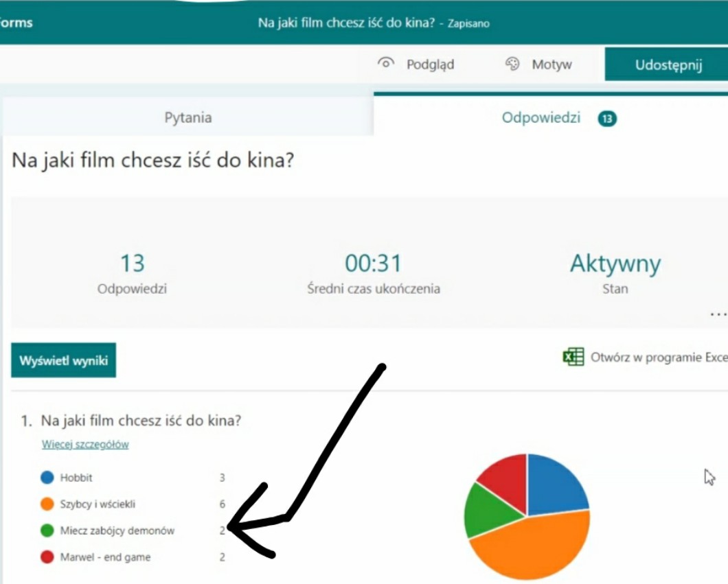The image size is (728, 584).
Task: Click the Forms app name in header
Action: click(16, 23)
